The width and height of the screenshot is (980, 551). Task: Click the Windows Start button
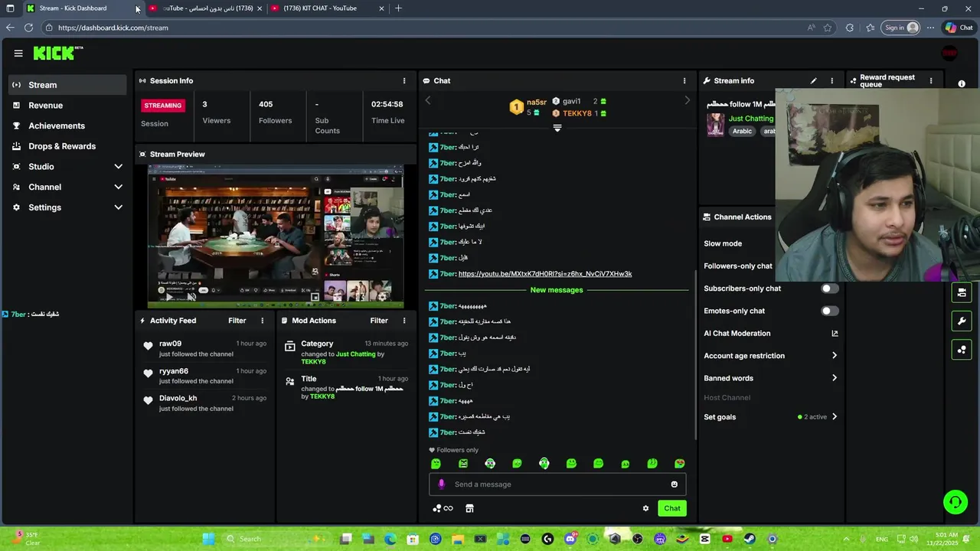208,539
